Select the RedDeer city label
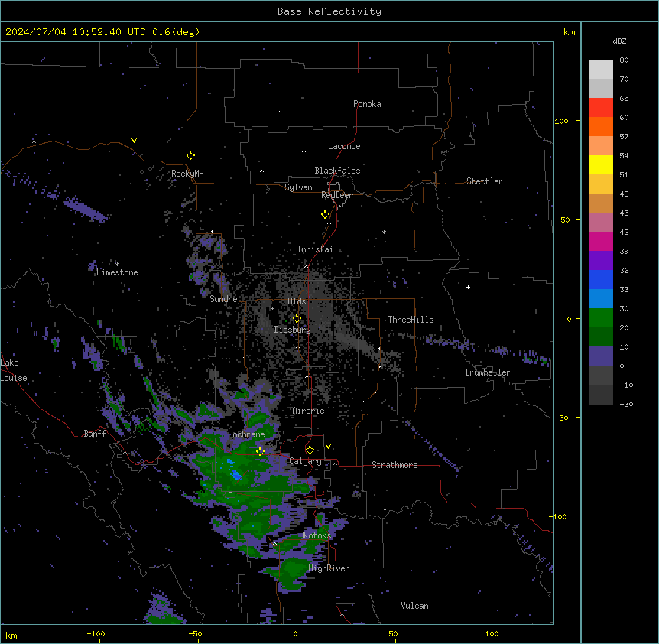 click(x=336, y=195)
